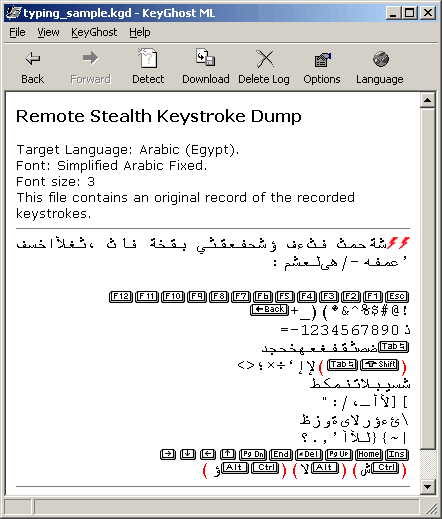Image resolution: width=442 pixels, height=519 pixels.
Task: Click the 'Font: Simplified Arabic Fixed.' line
Action: coord(112,166)
